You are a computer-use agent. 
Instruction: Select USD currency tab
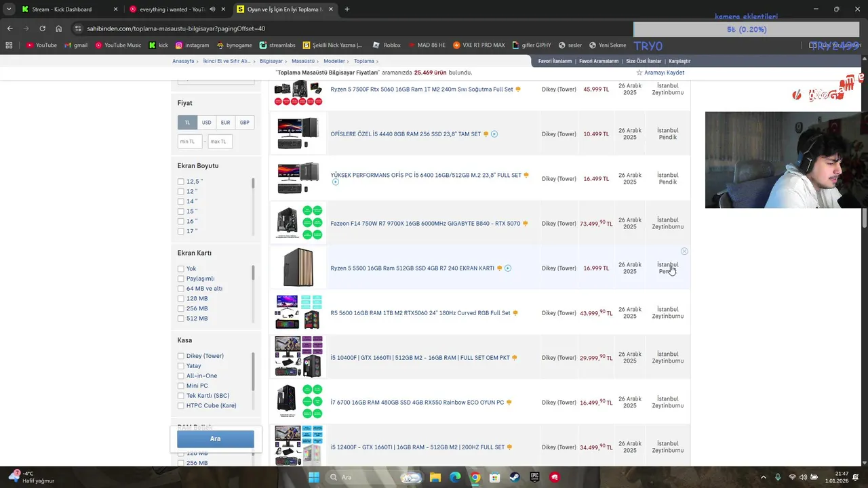point(206,123)
